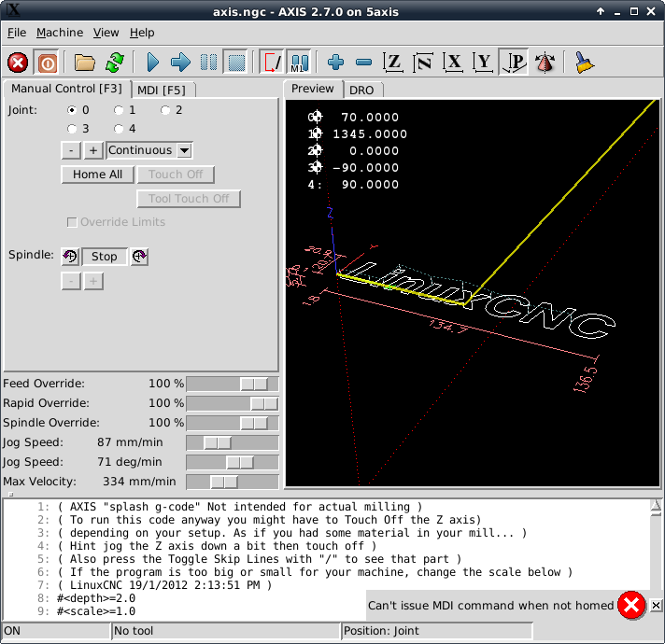Screen dimensions: 665x644
Task: Start spindle clockwise
Action: pos(139,257)
